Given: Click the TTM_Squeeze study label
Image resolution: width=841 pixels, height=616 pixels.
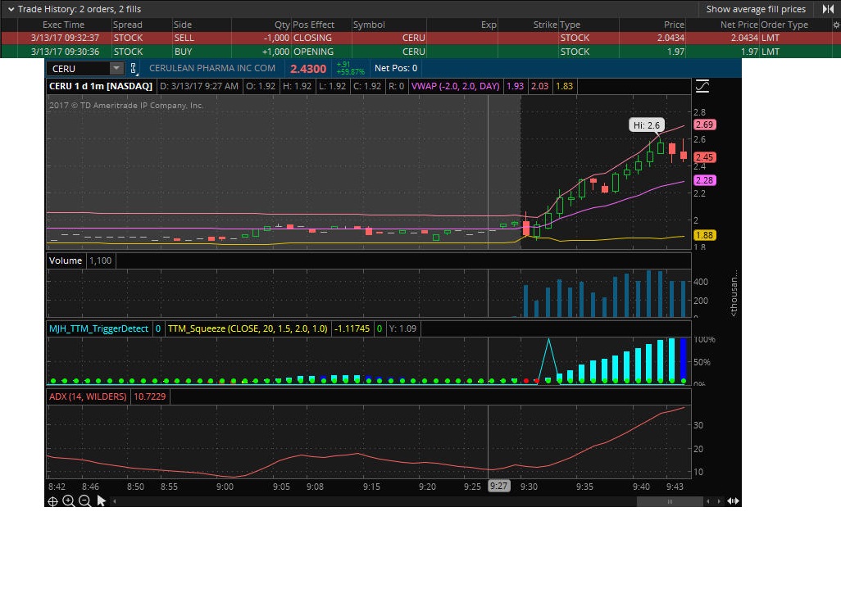Looking at the screenshot, I should pyautogui.click(x=248, y=328).
